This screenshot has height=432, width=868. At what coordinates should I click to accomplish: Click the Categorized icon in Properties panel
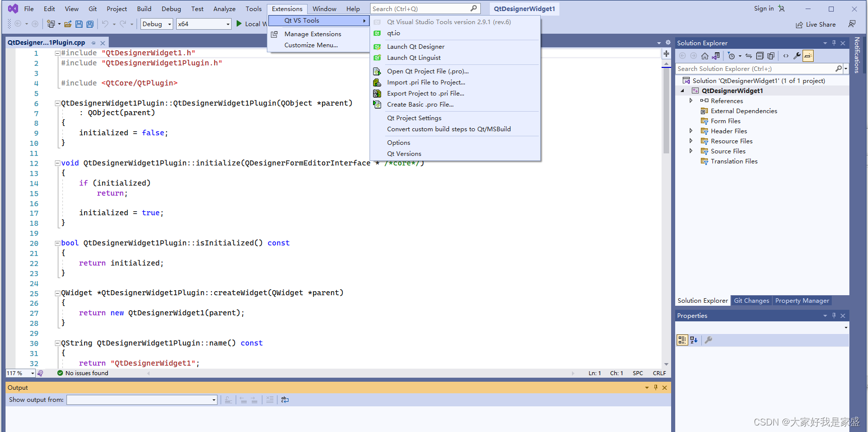[682, 340]
